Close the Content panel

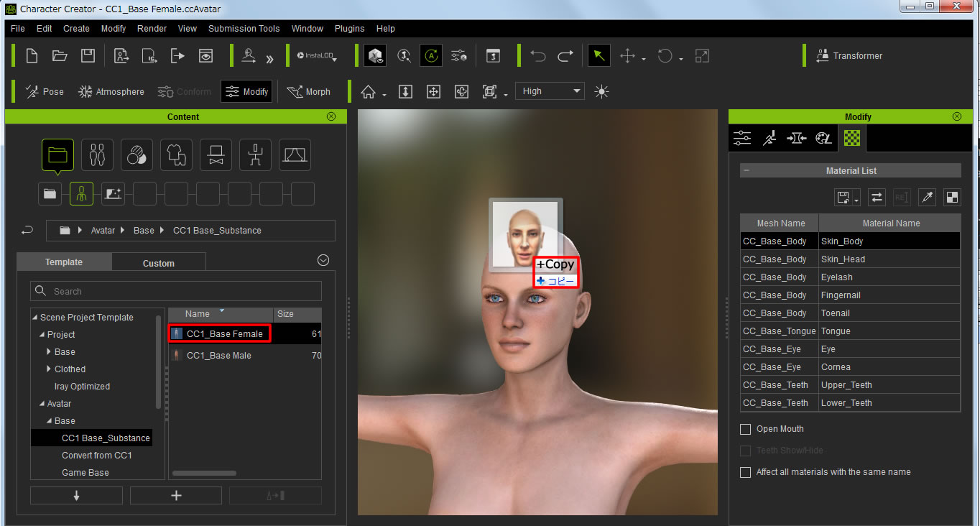click(x=331, y=116)
